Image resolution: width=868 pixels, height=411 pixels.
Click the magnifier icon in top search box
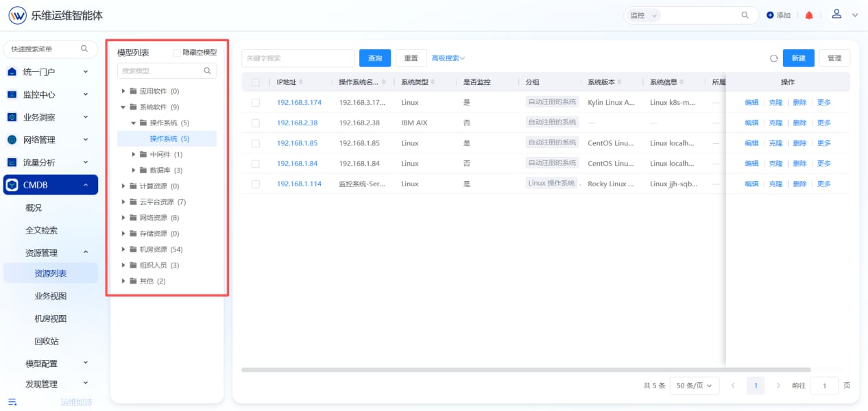tap(745, 15)
